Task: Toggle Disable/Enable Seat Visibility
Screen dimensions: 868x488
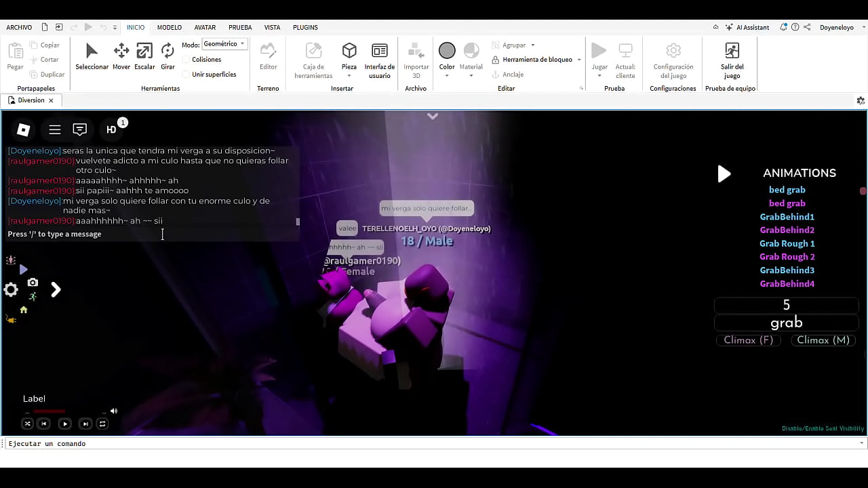Action: 823,428
